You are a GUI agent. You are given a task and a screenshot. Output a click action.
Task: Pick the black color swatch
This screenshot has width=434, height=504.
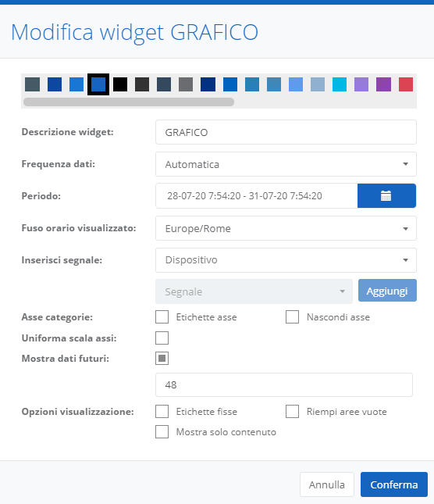click(x=120, y=84)
